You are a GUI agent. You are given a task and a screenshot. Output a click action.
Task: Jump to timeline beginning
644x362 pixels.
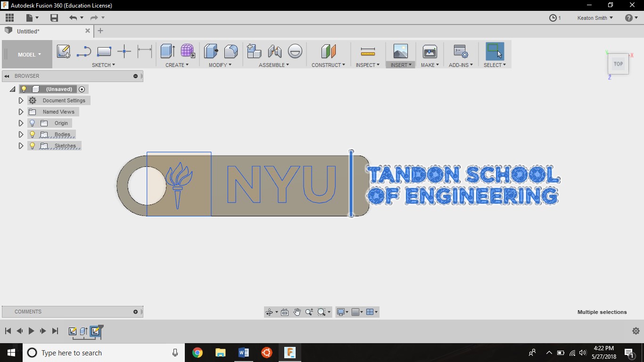pos(8,331)
